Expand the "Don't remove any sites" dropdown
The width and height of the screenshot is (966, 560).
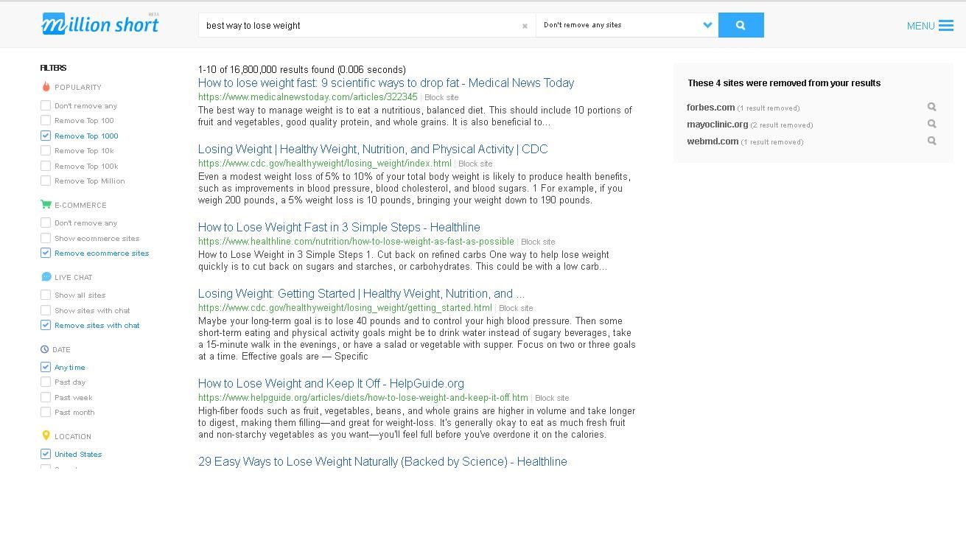pyautogui.click(x=627, y=25)
